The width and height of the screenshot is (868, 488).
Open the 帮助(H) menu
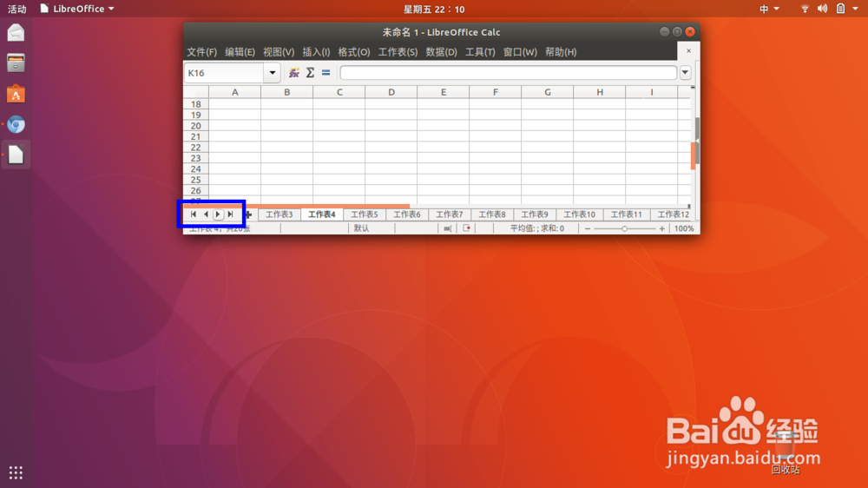561,52
